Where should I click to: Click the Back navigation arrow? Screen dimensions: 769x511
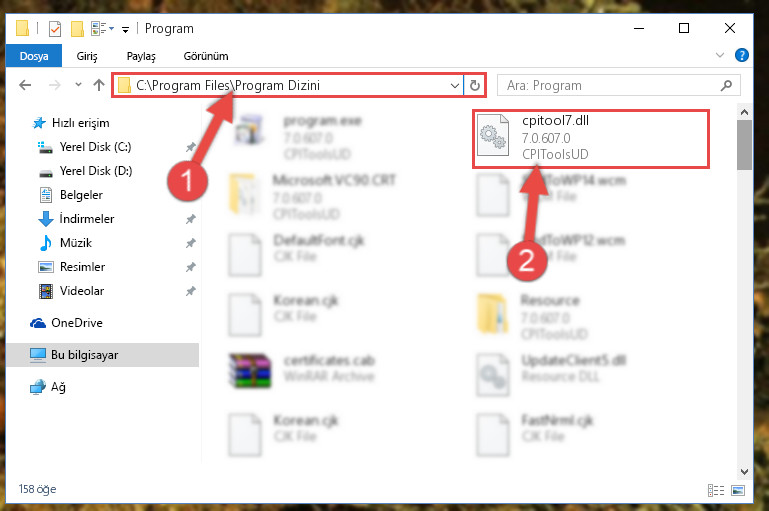pyautogui.click(x=25, y=85)
